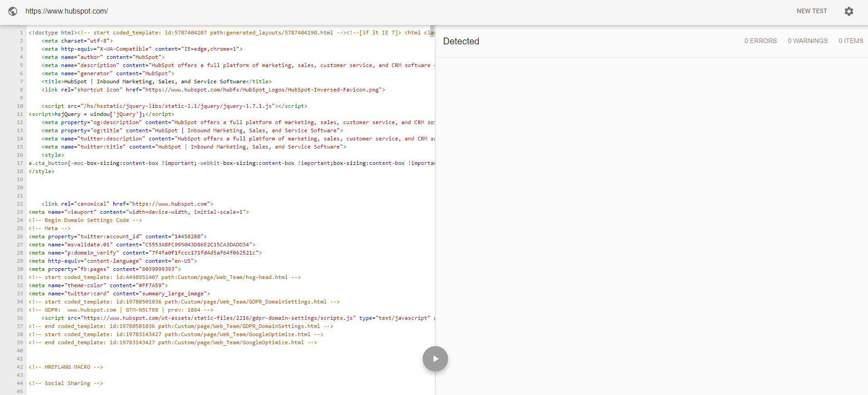This screenshot has width=868, height=395.
Task: Click line number 22 in the gutter
Action: (x=20, y=204)
